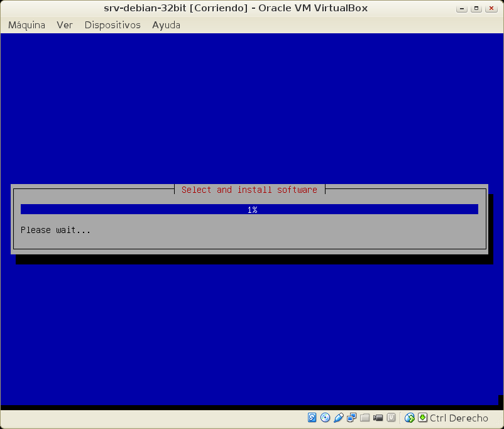The image size is (504, 429).
Task: Click the video capture camera icon
Action: (378, 418)
